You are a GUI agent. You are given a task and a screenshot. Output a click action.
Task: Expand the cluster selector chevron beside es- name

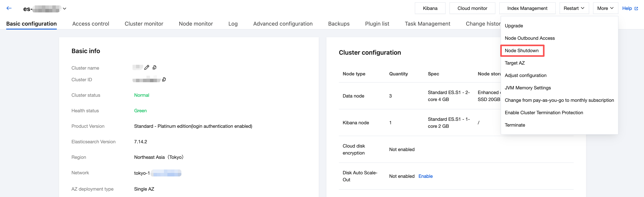(x=65, y=9)
